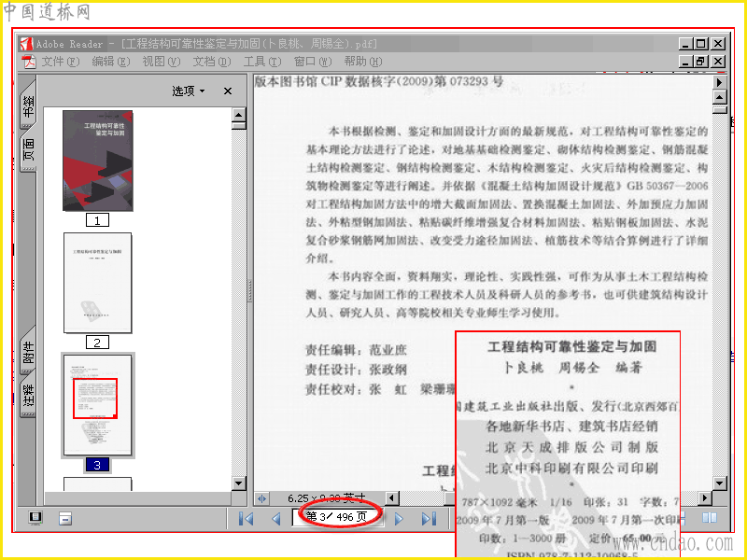This screenshot has width=747, height=560.
Task: Switch to the 注释 comments tab
Action: click(x=28, y=395)
